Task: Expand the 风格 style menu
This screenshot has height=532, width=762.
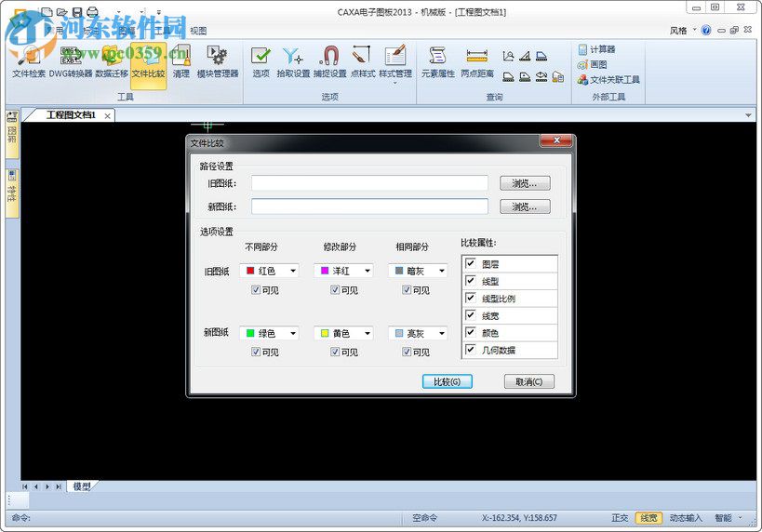Action: pyautogui.click(x=683, y=30)
